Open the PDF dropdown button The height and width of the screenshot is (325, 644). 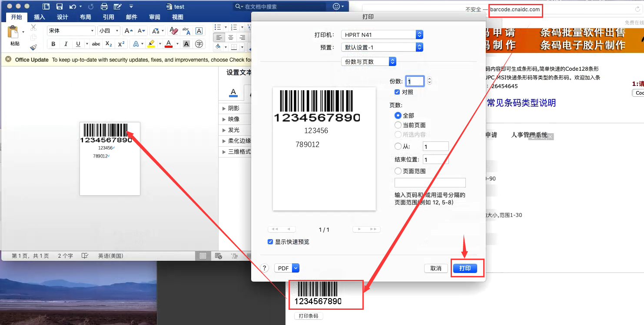pyautogui.click(x=287, y=268)
